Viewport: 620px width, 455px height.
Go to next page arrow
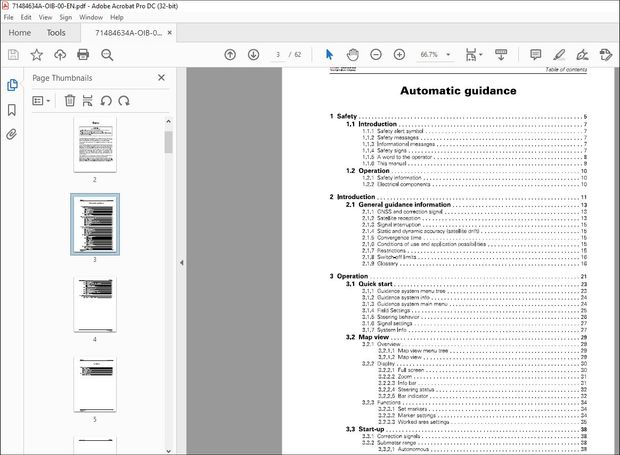(x=253, y=55)
